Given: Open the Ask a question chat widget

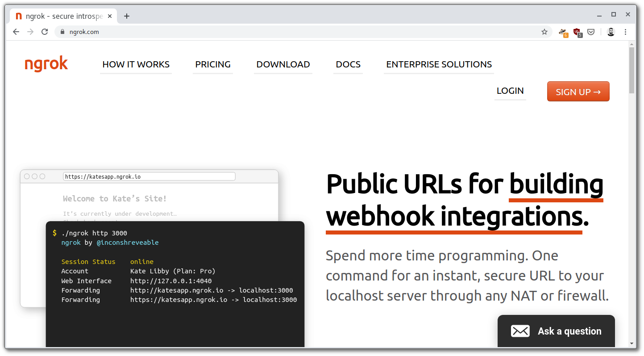Looking at the screenshot, I should click(556, 331).
